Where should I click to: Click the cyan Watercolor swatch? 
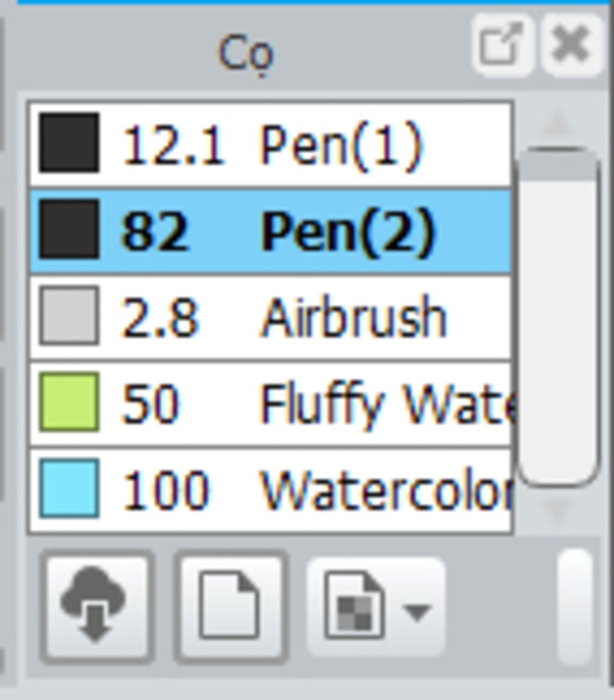click(x=69, y=488)
